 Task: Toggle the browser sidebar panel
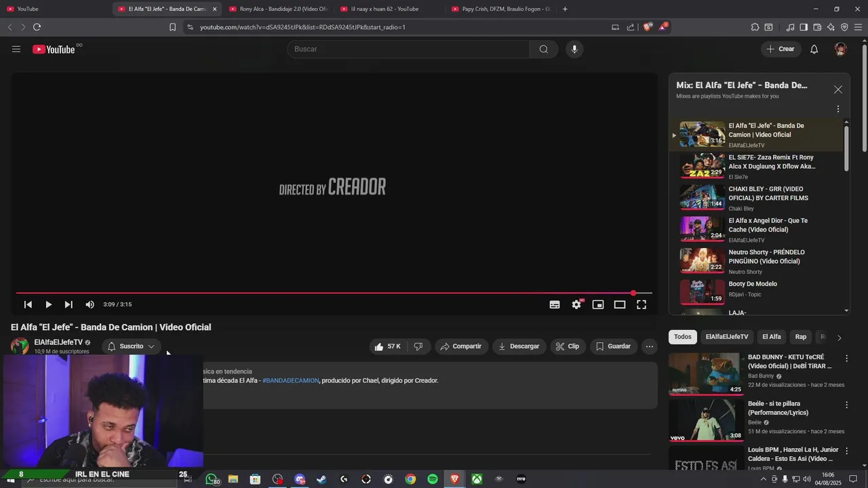(x=804, y=27)
